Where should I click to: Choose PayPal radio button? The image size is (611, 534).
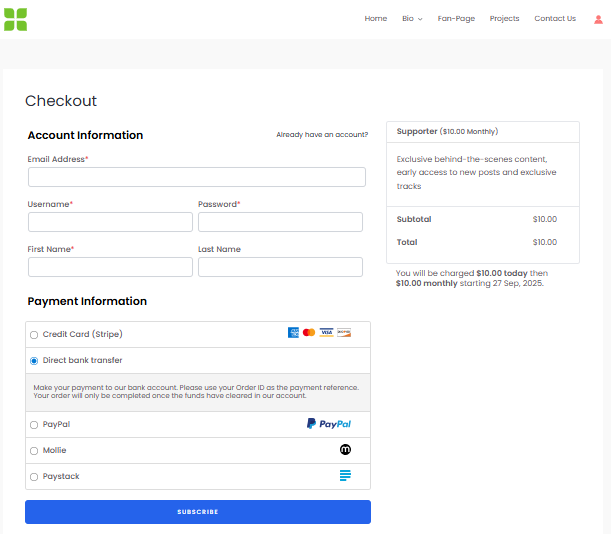click(34, 425)
